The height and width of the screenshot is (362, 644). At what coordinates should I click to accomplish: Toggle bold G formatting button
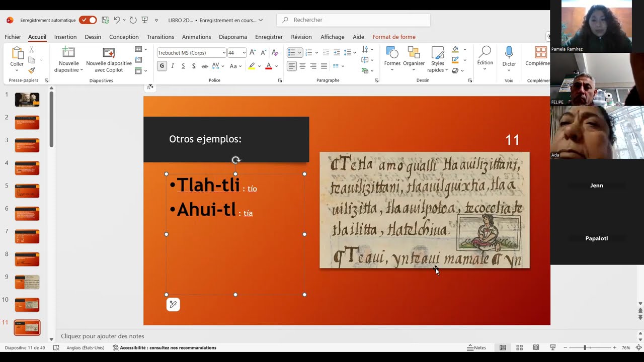162,66
